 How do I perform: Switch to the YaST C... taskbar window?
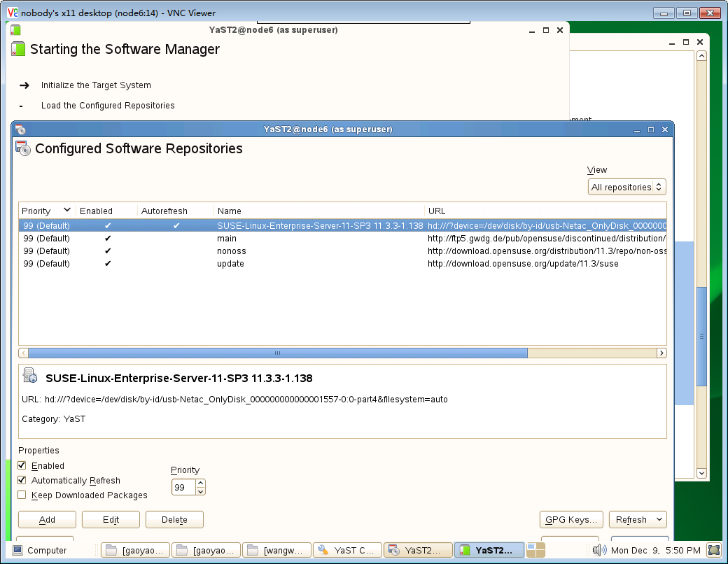(x=347, y=550)
